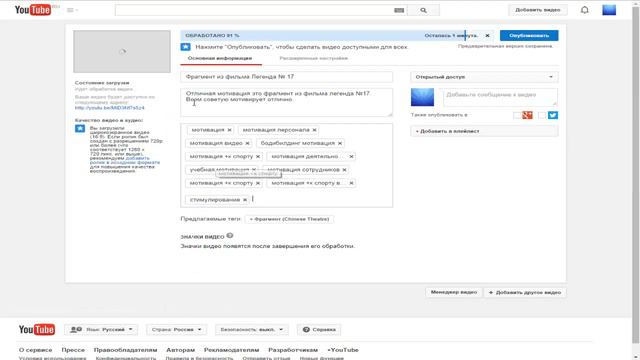Click the help icon beside 'Значки видео'
The width and height of the screenshot is (640, 360).
(230, 236)
